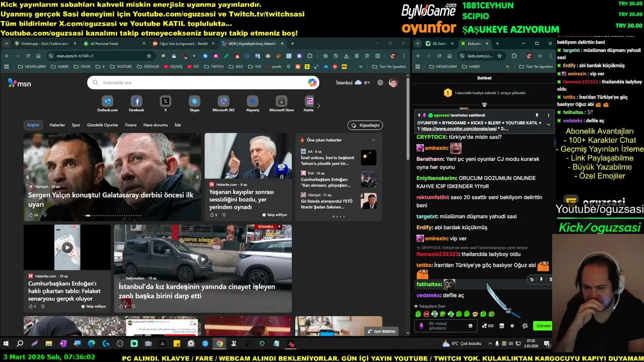This screenshot has width=644, height=362.
Task: Open Windows Start menu
Action: tap(6, 344)
